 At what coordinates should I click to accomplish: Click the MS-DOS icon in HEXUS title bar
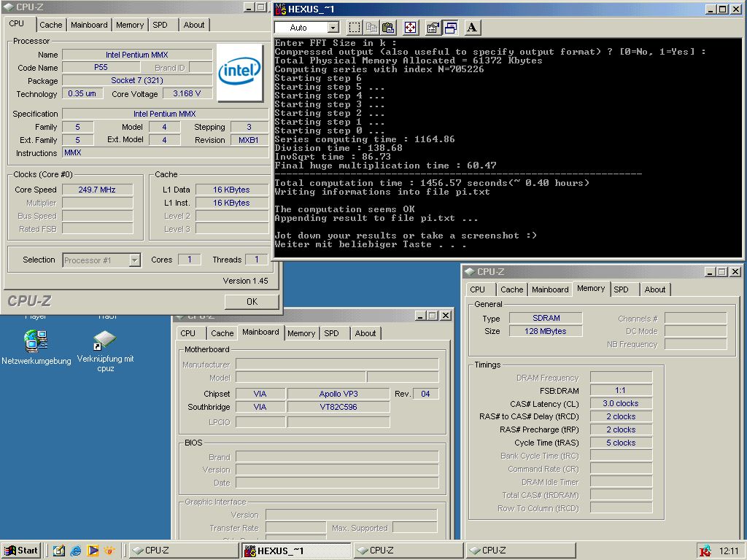[x=281, y=9]
